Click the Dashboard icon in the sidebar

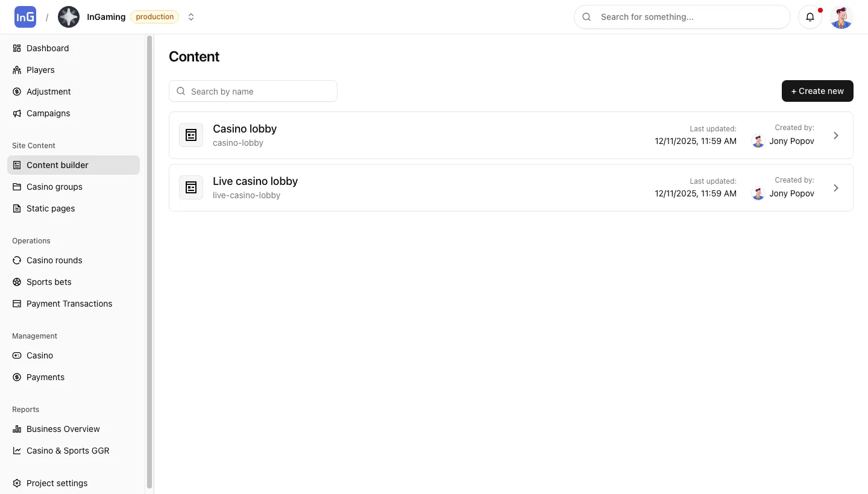[x=16, y=48]
